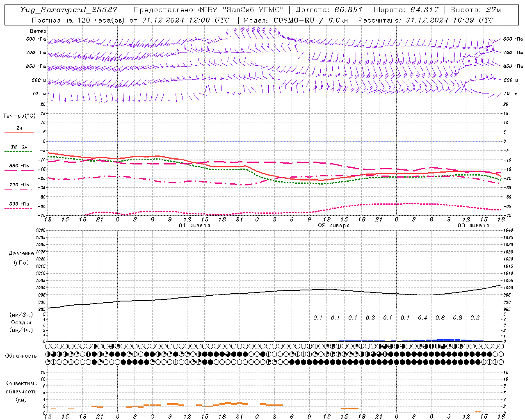Image resolution: width=525 pixels, height=420 pixels.
Task: Click the Осадки precipitation label
Action: 21,322
